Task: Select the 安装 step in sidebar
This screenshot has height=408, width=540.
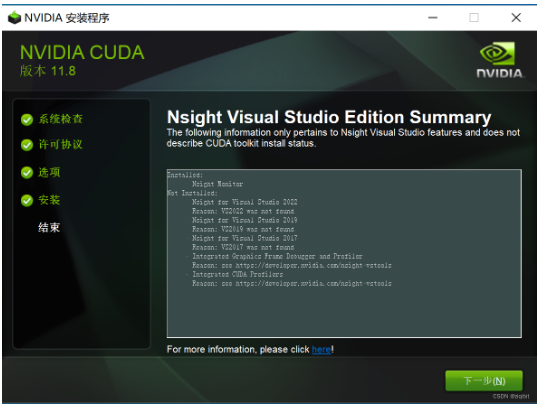Action: pos(49,200)
